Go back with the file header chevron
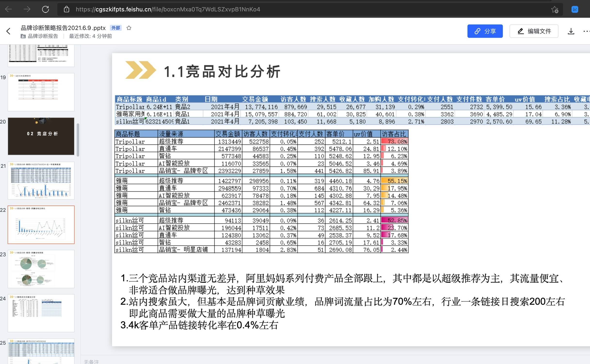The image size is (590, 364). point(8,31)
